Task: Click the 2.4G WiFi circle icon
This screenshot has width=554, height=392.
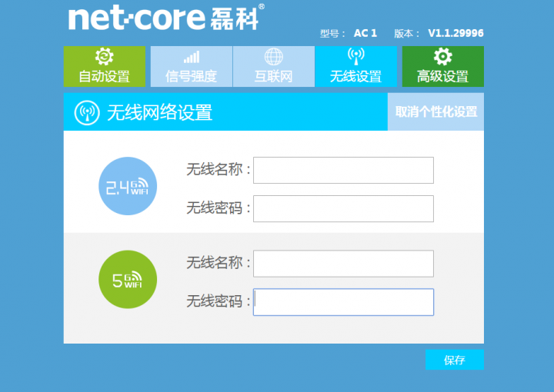Action: [128, 186]
